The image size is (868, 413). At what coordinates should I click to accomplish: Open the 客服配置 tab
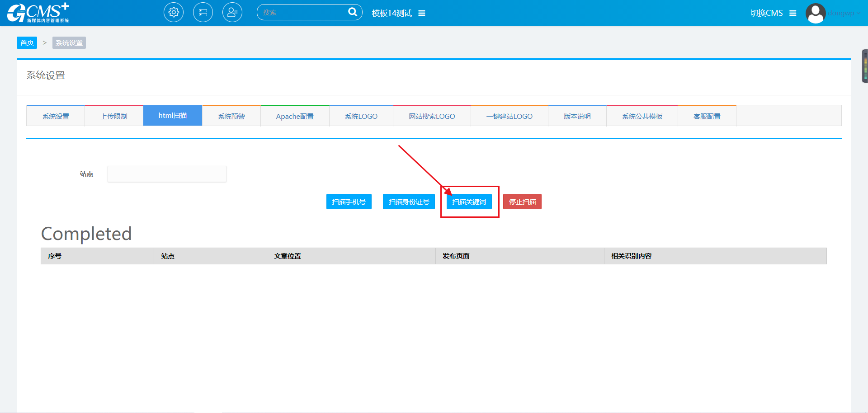coord(707,116)
